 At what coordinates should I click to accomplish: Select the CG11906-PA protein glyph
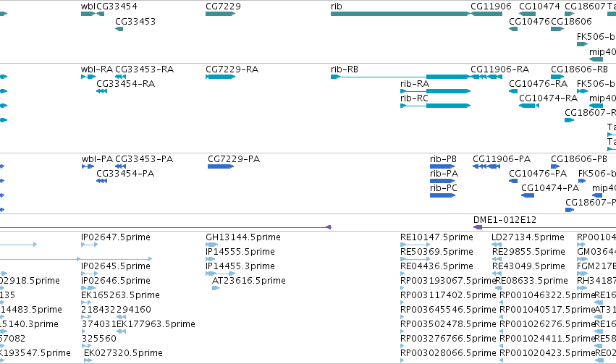(x=486, y=166)
